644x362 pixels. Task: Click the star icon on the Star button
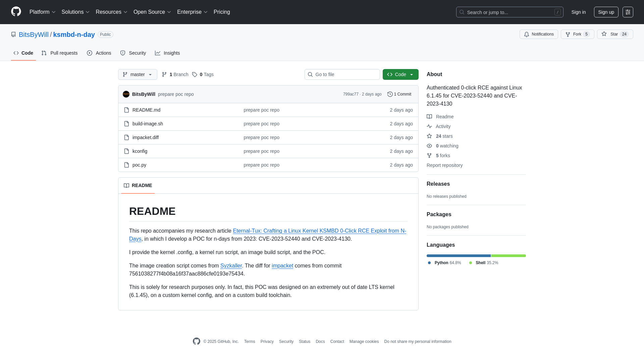point(604,34)
